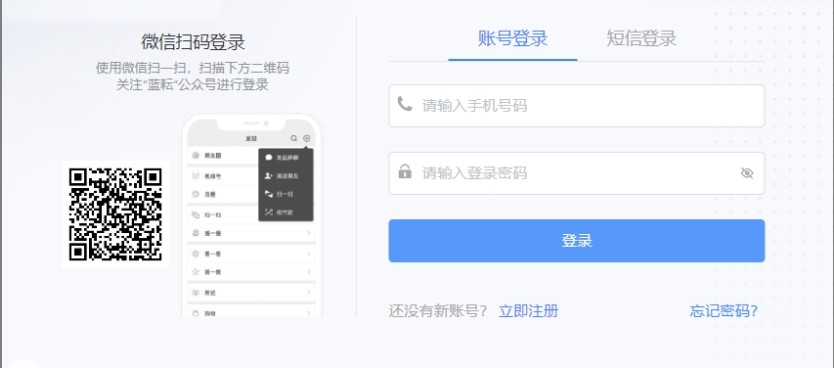Click the chat bubble icon in dark popup
The image size is (834, 368).
click(269, 157)
